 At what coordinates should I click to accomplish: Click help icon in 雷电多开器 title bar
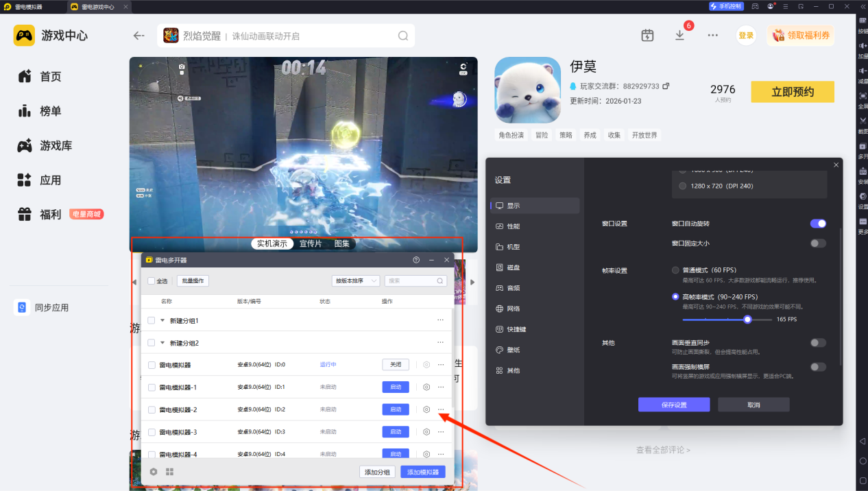click(x=416, y=260)
